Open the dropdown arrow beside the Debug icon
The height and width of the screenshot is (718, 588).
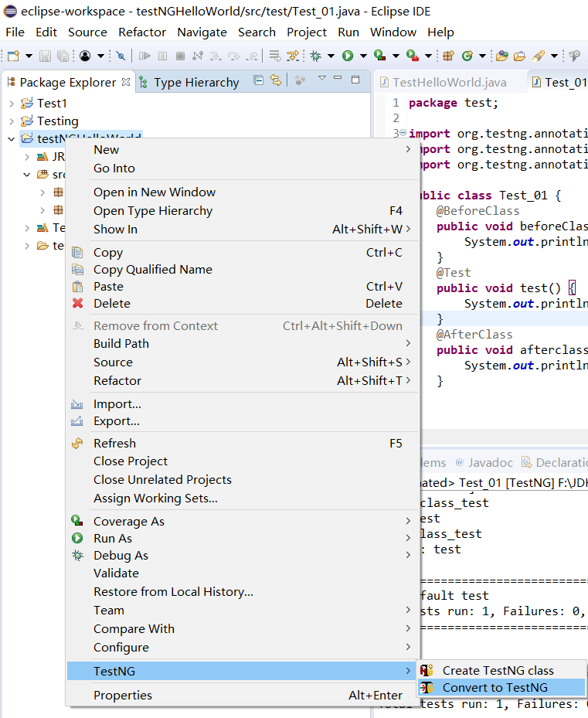tap(331, 56)
